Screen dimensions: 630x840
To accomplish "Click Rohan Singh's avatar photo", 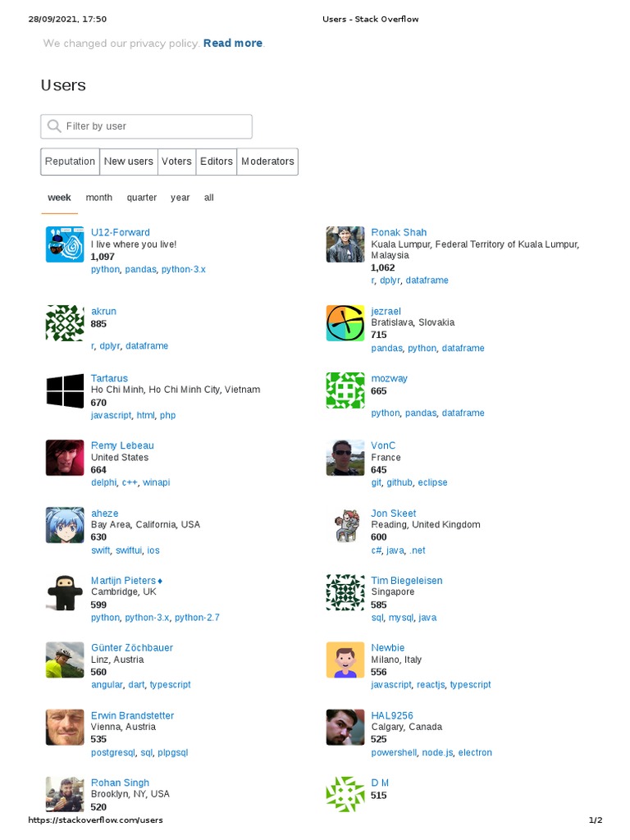I will [65, 794].
